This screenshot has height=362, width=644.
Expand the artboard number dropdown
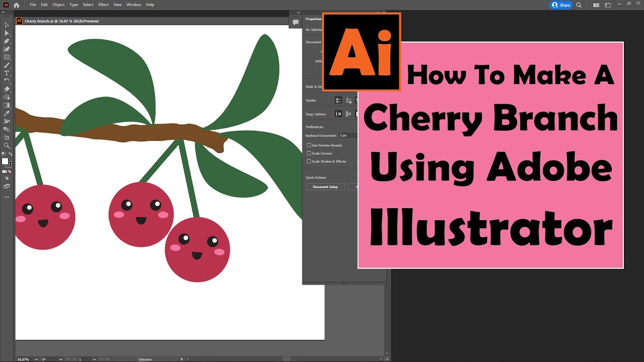(x=95, y=359)
